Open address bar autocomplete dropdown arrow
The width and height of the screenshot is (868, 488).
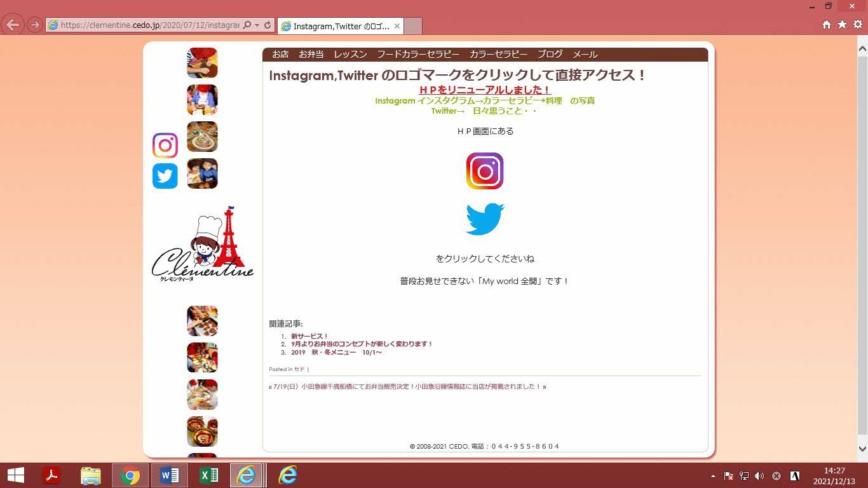(257, 25)
